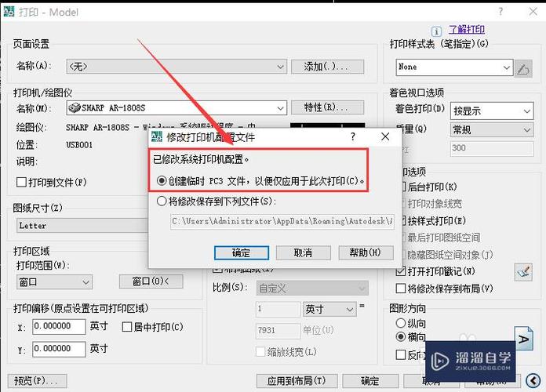Viewport: 546px width, 392px height.
Task: Open the printer name SHARP AR-1808S dropdown
Action: [x=177, y=108]
